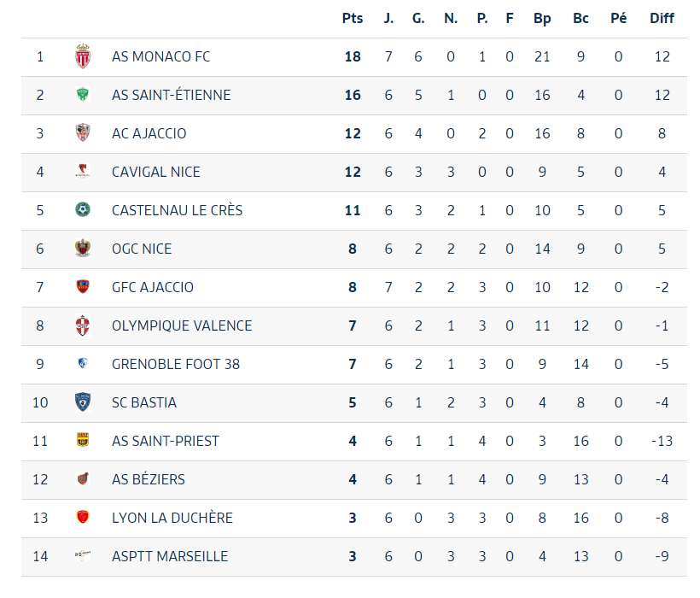
Task: Click the AS Saint-Étienne green logo
Action: (x=83, y=95)
